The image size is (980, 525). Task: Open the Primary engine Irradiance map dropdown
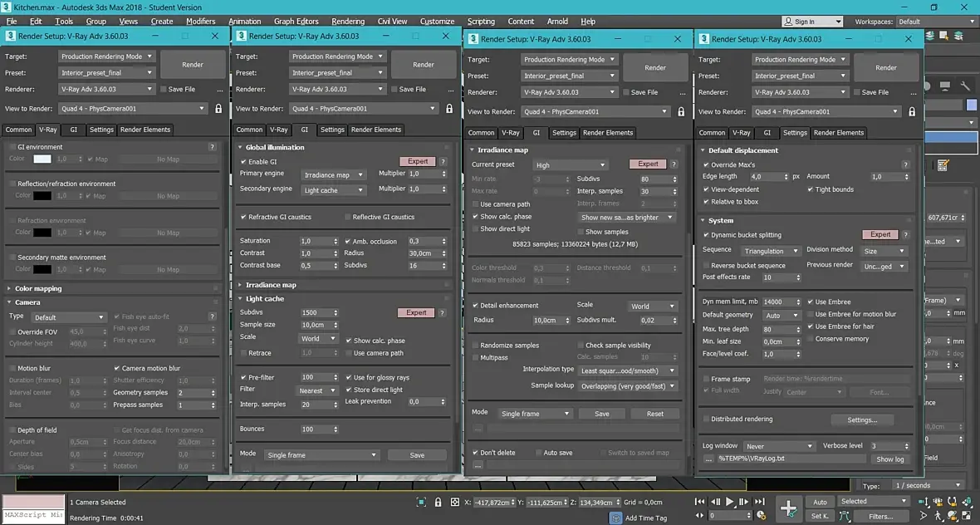point(332,175)
